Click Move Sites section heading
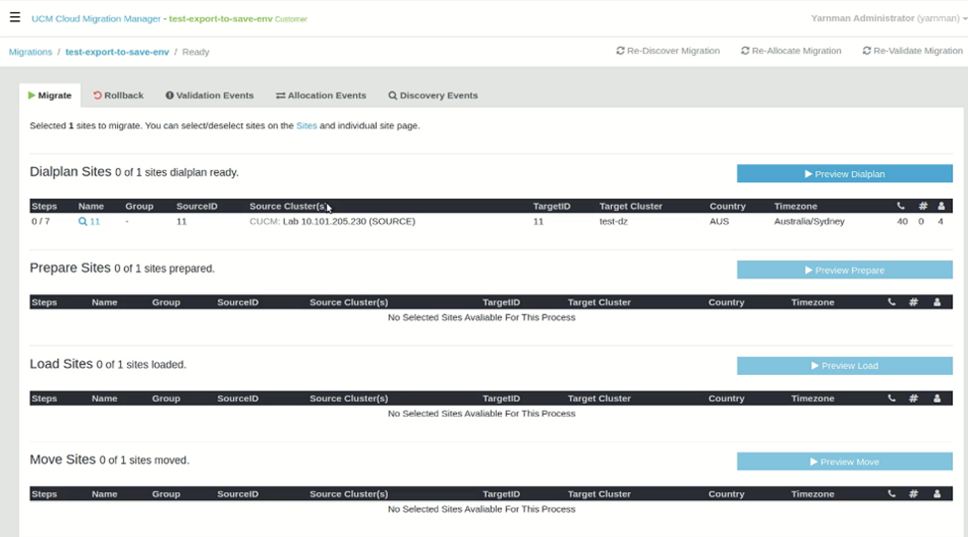Viewport: 968px width, 537px height. coord(62,459)
